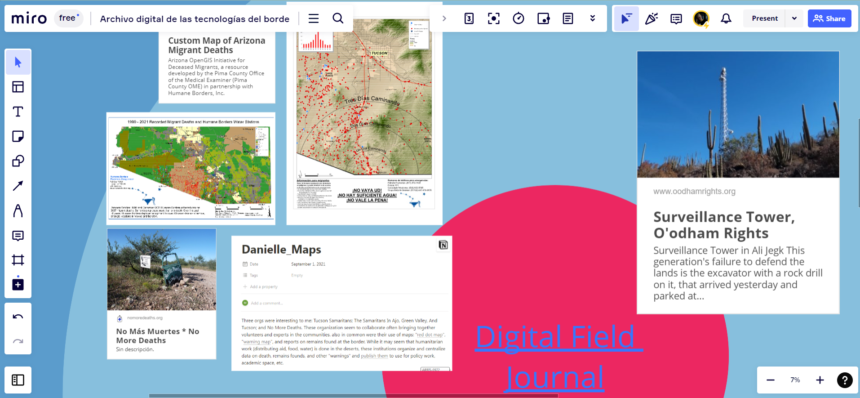This screenshot has height=398, width=860.
Task: Toggle collaborator cursors visibility
Action: (626, 19)
